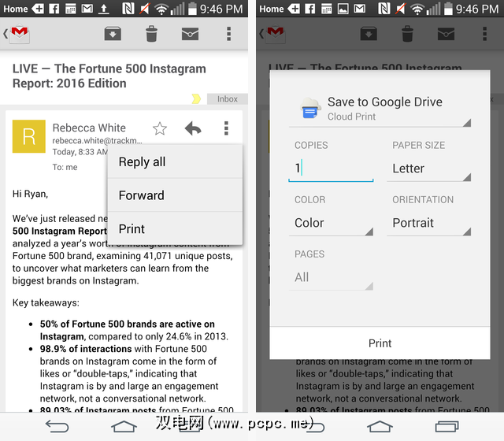Reply using the arrow icon beside star
This screenshot has width=504, height=441.
[193, 128]
